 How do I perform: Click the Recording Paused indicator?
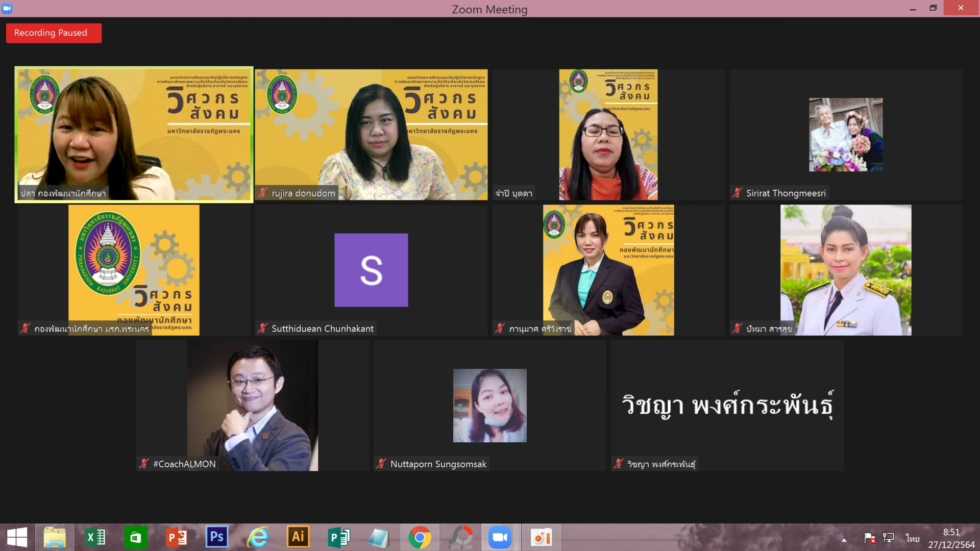54,33
